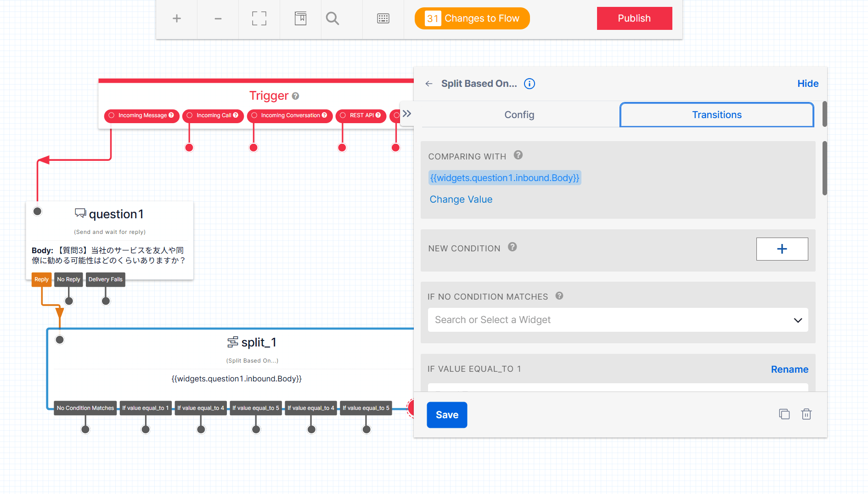The width and height of the screenshot is (868, 494).
Task: Click the No Reply transition on question1
Action: pyautogui.click(x=68, y=279)
